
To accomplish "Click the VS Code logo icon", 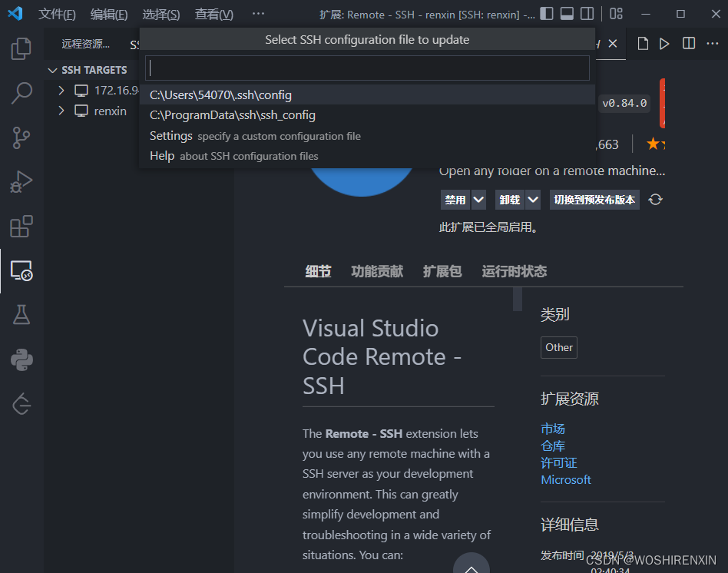I will [x=15, y=14].
